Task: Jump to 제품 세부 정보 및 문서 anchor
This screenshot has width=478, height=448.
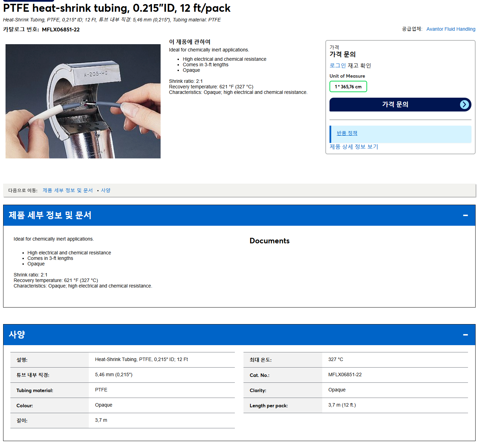Action: coord(68,191)
